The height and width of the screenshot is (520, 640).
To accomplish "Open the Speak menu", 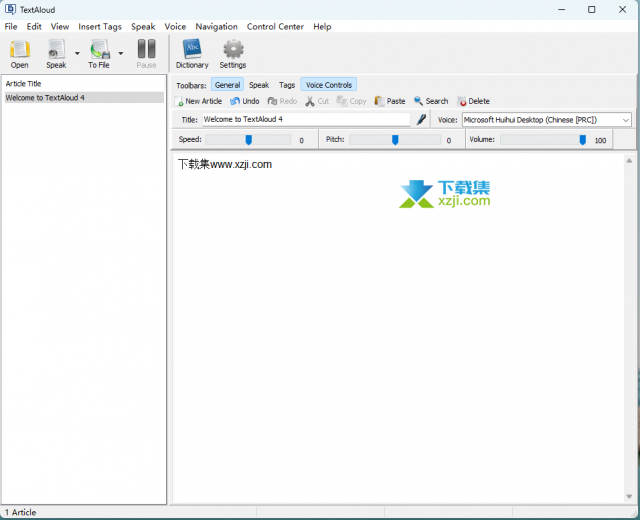I will [x=143, y=27].
